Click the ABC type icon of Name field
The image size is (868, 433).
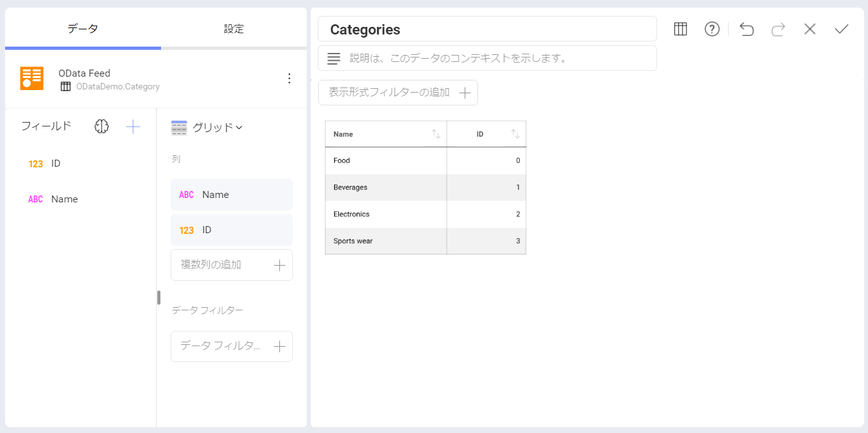[36, 199]
